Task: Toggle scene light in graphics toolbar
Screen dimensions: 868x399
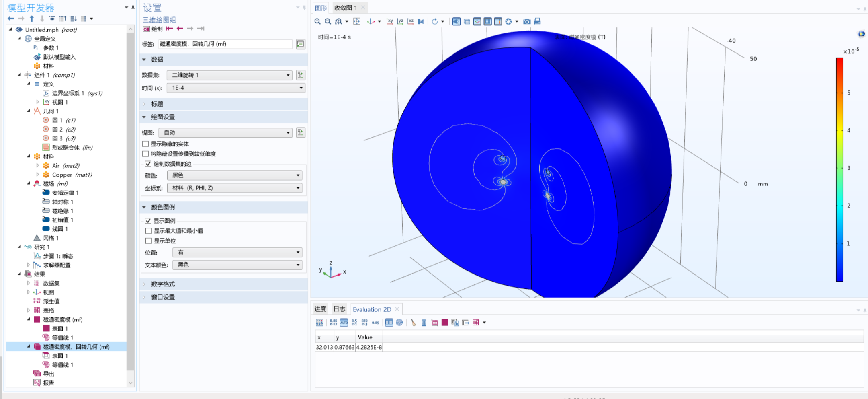Action: coord(457,21)
